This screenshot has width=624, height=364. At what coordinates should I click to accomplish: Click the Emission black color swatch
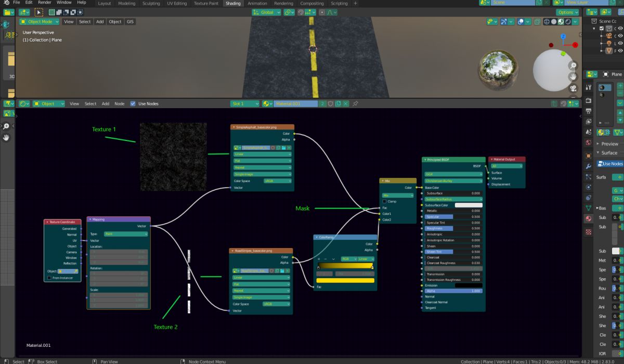pyautogui.click(x=469, y=285)
